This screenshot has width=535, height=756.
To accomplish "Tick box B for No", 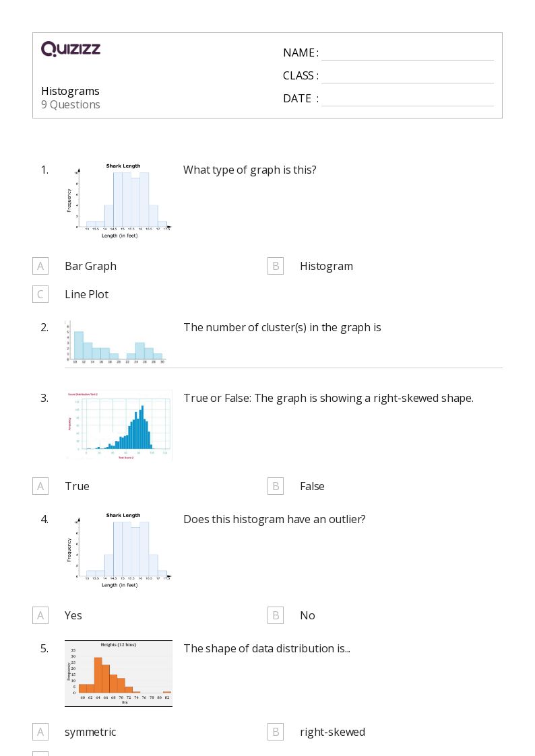I will point(275,615).
